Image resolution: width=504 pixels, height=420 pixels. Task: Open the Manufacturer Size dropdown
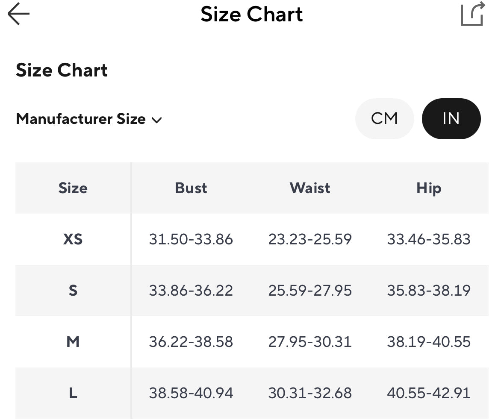pos(81,119)
